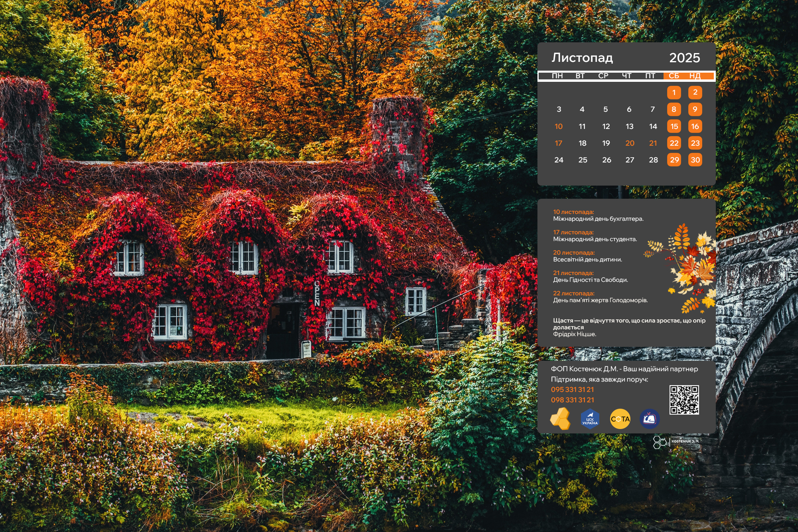
Task: Click the orange 'НД' weekday header
Action: pyautogui.click(x=695, y=76)
